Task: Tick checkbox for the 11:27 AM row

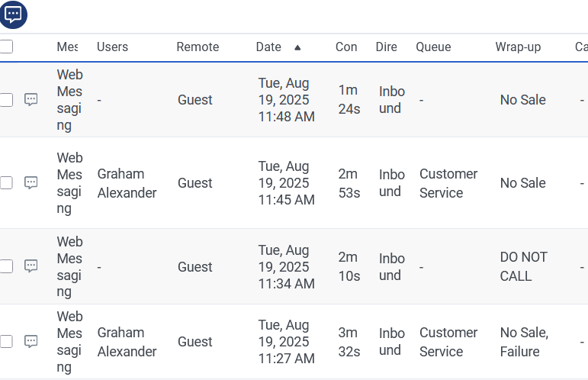Action: pos(6,342)
